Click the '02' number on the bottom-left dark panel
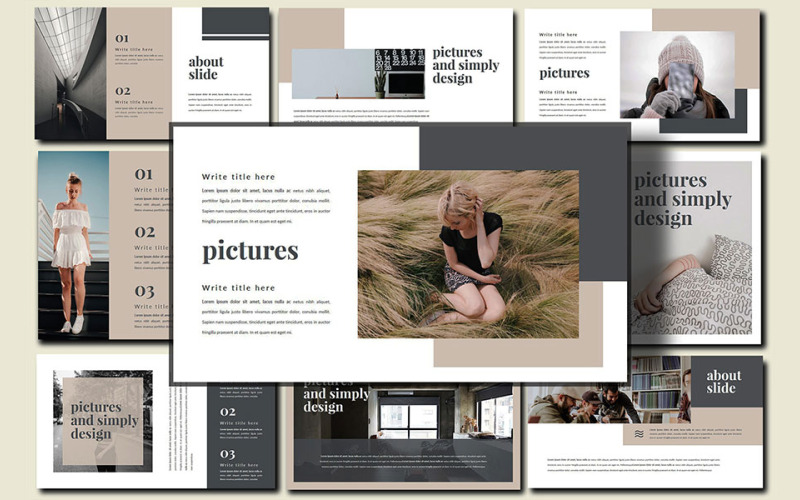The height and width of the screenshot is (500, 800). click(x=228, y=412)
